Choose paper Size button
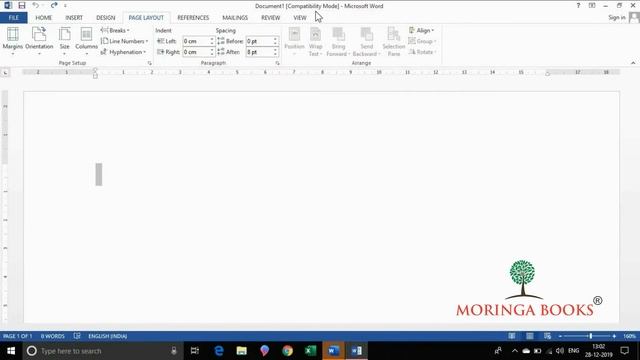Image resolution: width=640 pixels, height=360 pixels. (x=64, y=41)
